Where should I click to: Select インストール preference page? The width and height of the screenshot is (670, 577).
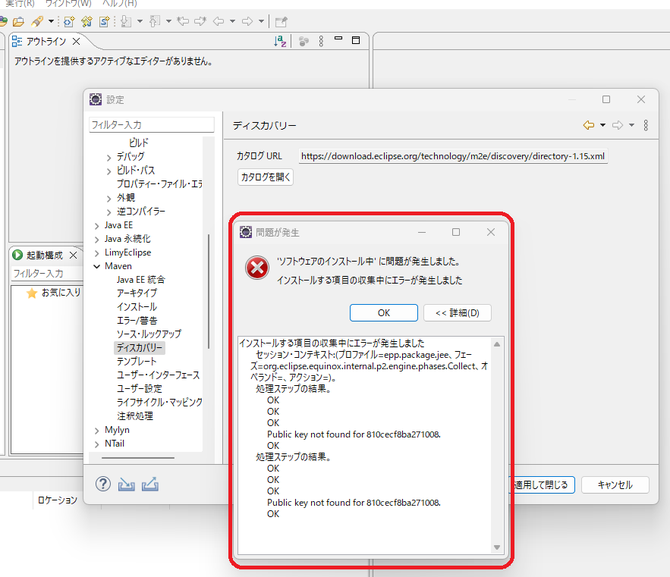click(137, 307)
